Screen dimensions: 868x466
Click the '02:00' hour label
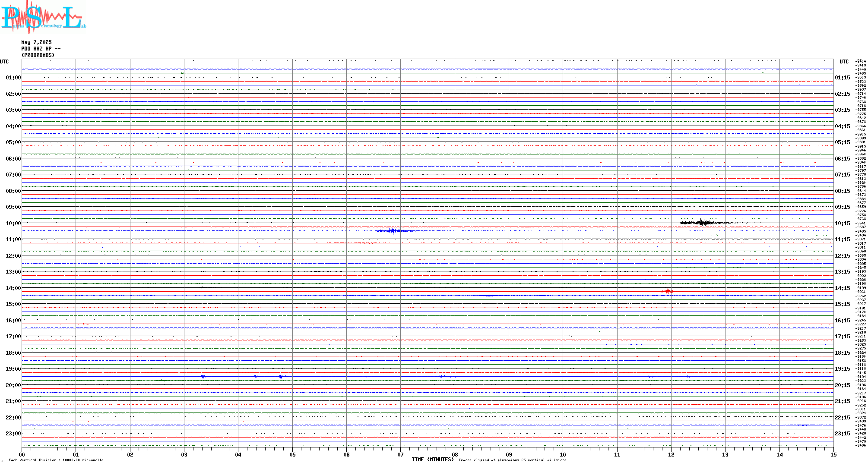tap(13, 94)
